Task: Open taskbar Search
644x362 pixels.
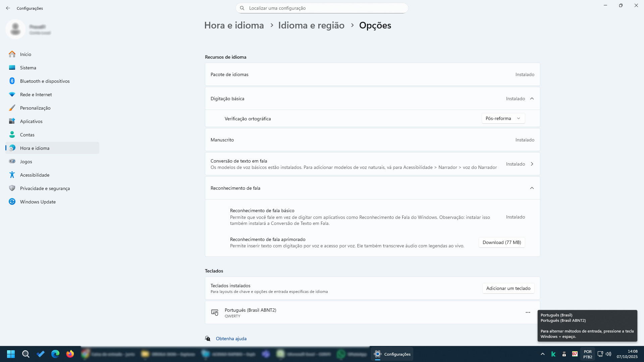Action: (x=25, y=354)
